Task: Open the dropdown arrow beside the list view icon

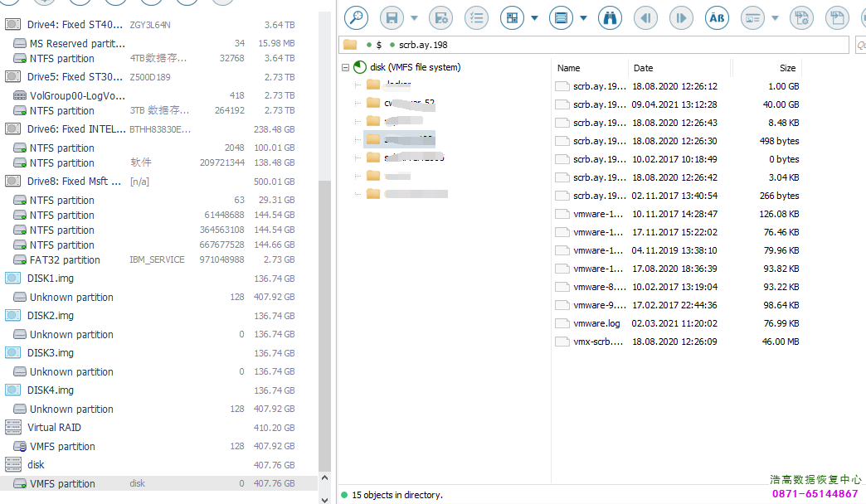Action: point(583,17)
